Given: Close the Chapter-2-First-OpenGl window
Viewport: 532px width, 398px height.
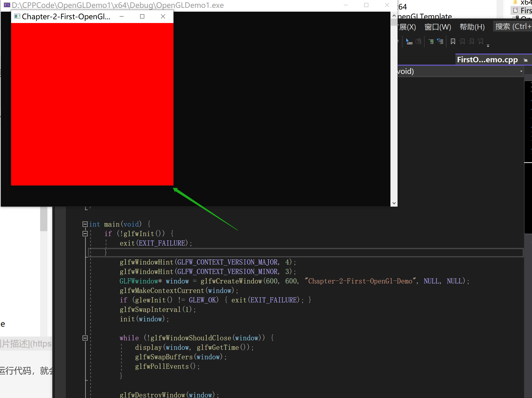Looking at the screenshot, I should 163,17.
